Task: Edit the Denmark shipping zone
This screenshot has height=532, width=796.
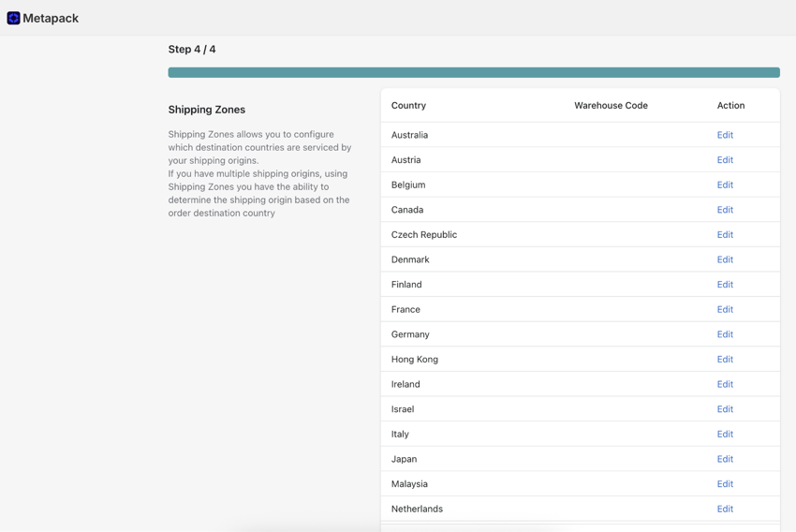Action: pyautogui.click(x=725, y=259)
